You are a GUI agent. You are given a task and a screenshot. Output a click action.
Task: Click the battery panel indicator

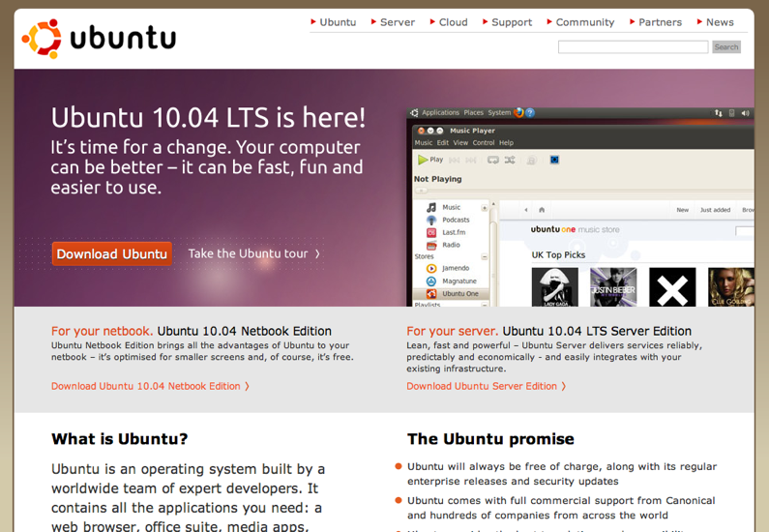(x=731, y=113)
